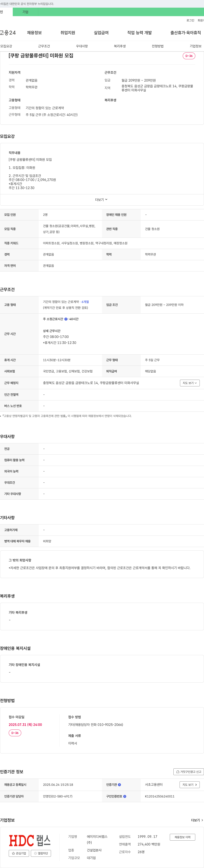Screen dimensions: 204x868
Task: Click help icon beside 구인인증번호 label
Action: (125, 797)
